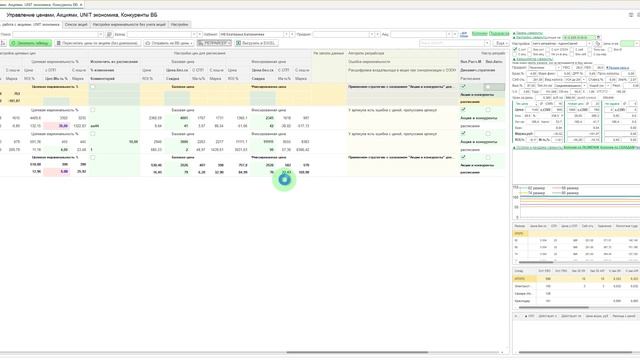640x360 pixels.
Task: Click the warehouse table horizontal scrollbar
Action: (x=554, y=307)
